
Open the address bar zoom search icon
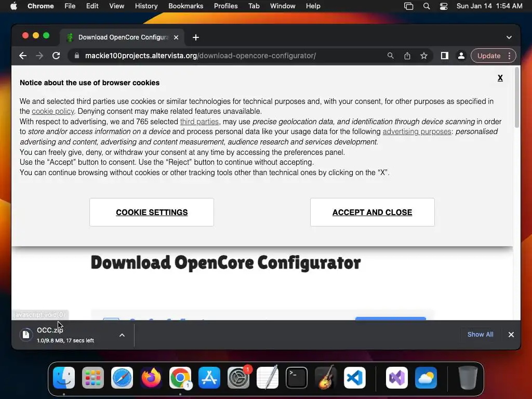coord(391,56)
